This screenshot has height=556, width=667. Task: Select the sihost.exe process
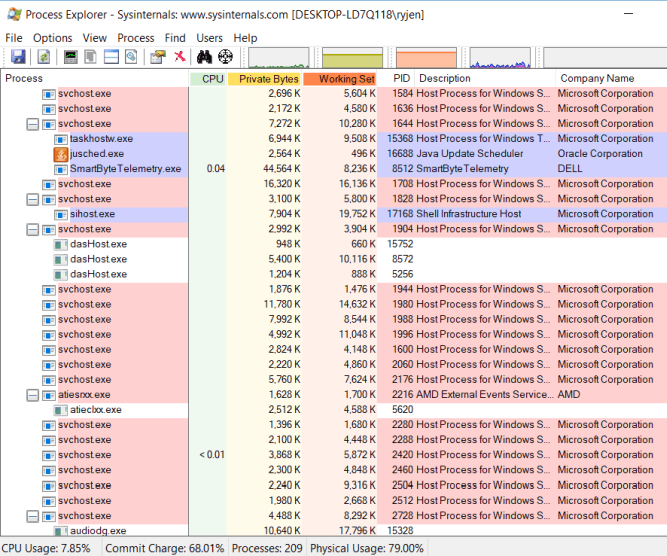(x=92, y=214)
